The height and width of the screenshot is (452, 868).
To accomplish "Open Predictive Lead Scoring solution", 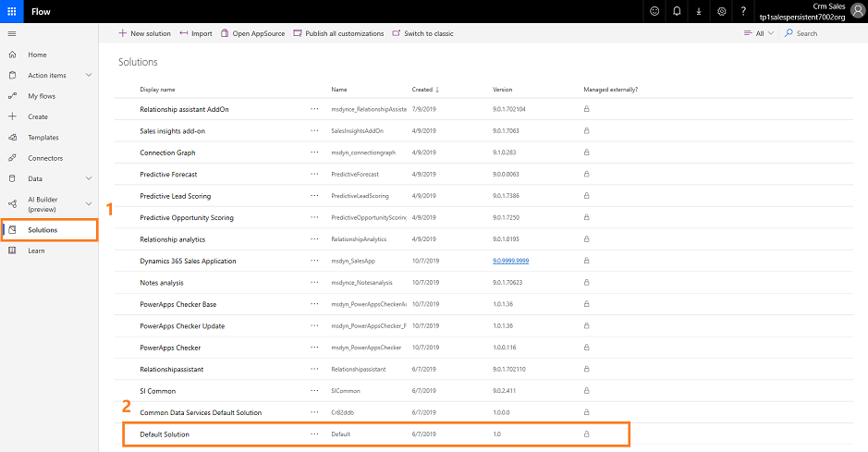I will [175, 196].
